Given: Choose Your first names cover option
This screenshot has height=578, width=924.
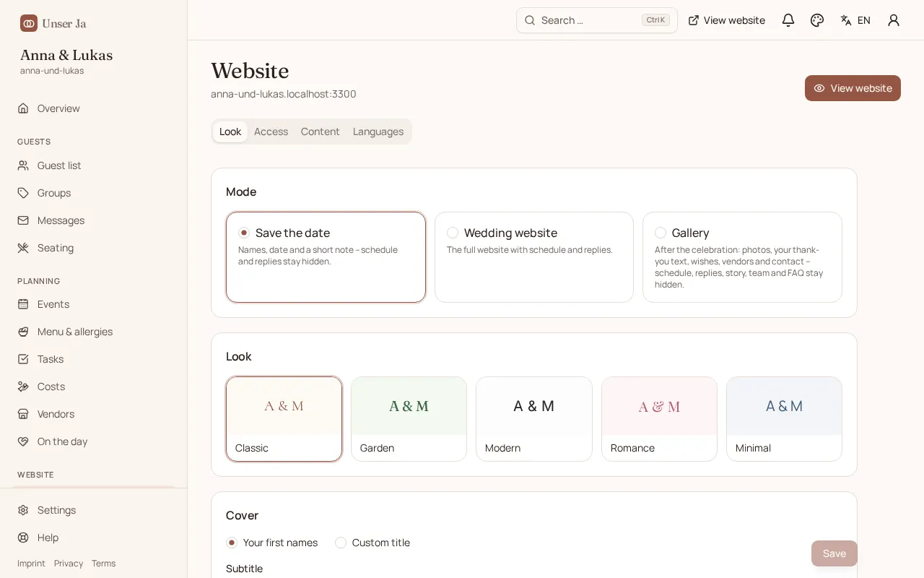Looking at the screenshot, I should click(271, 543).
